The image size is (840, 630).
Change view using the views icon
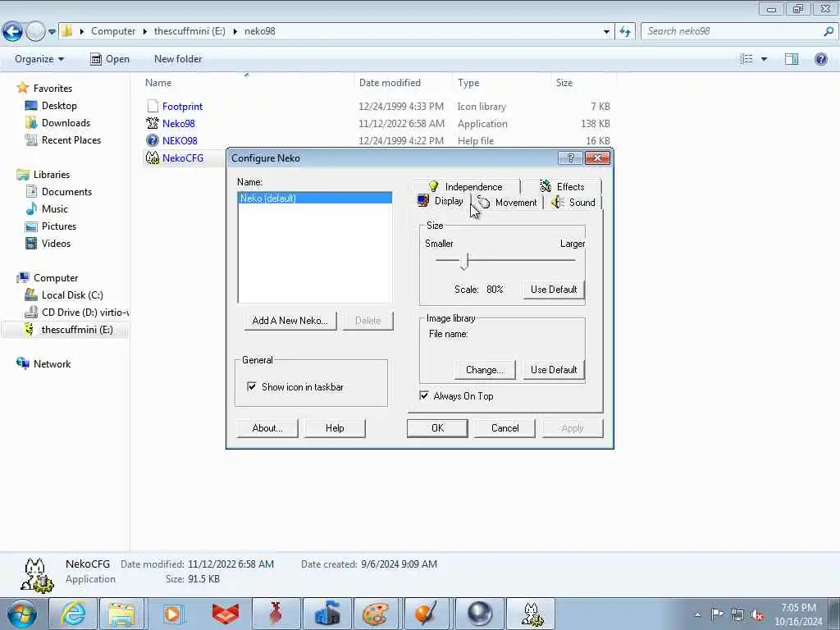click(x=746, y=59)
